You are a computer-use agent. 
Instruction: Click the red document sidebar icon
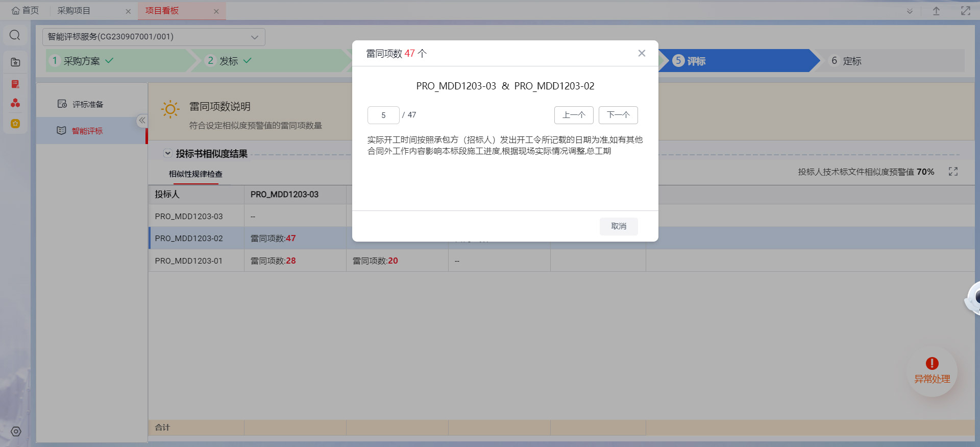tap(15, 84)
